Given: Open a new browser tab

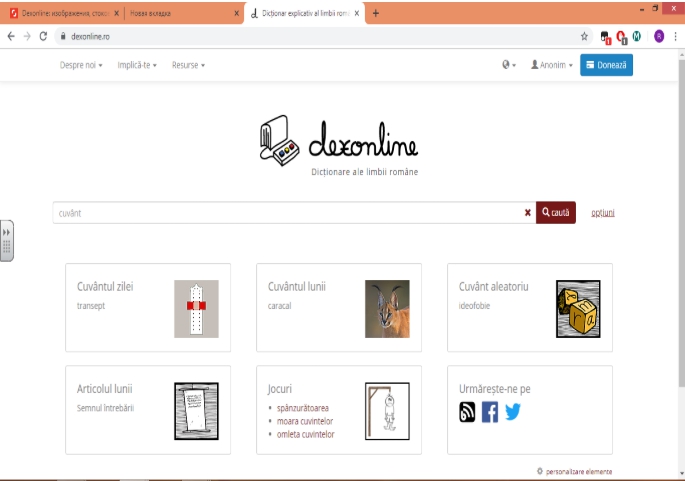Looking at the screenshot, I should (376, 13).
